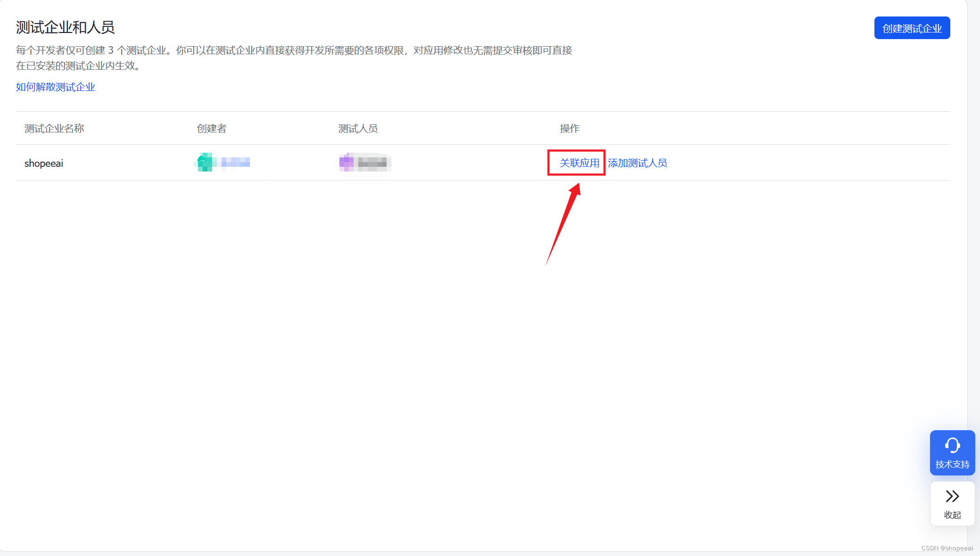Click the 创建测试企业 button
Viewport: 980px width, 556px height.
coord(912,28)
